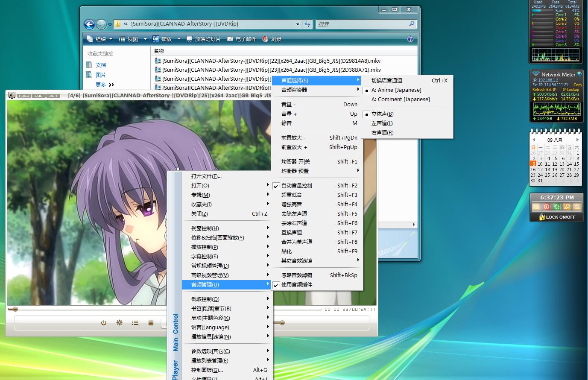Click 电子邮件 toolbar item in Explorer
This screenshot has height=380, width=588.
coord(242,39)
